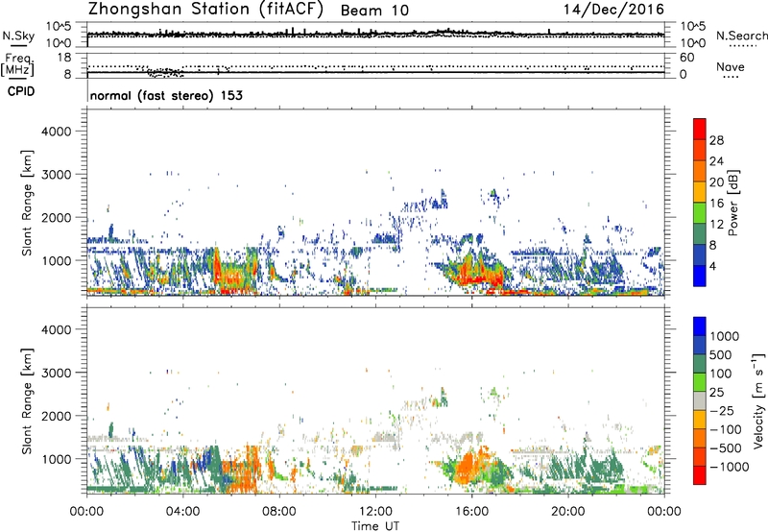Viewport: 768px width, 532px height.
Task: Click the "1000" slant range tick on the velocity panel
Action: [x=56, y=459]
